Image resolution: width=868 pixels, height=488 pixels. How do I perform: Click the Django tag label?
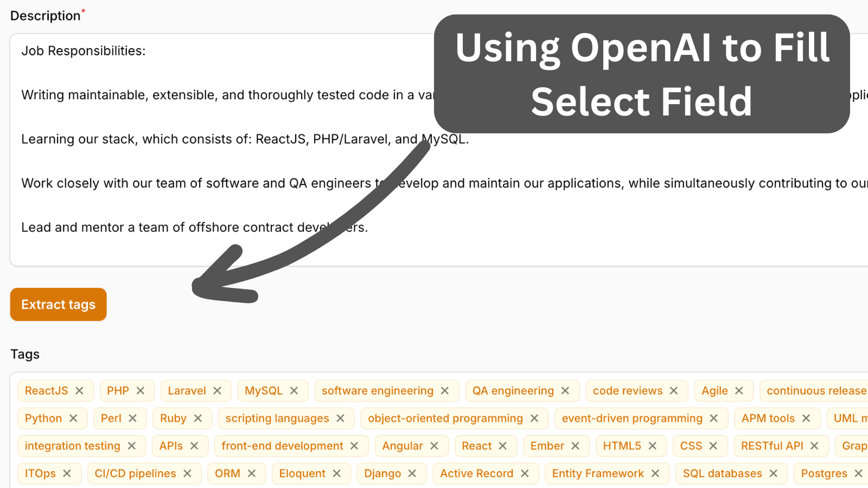(382, 473)
